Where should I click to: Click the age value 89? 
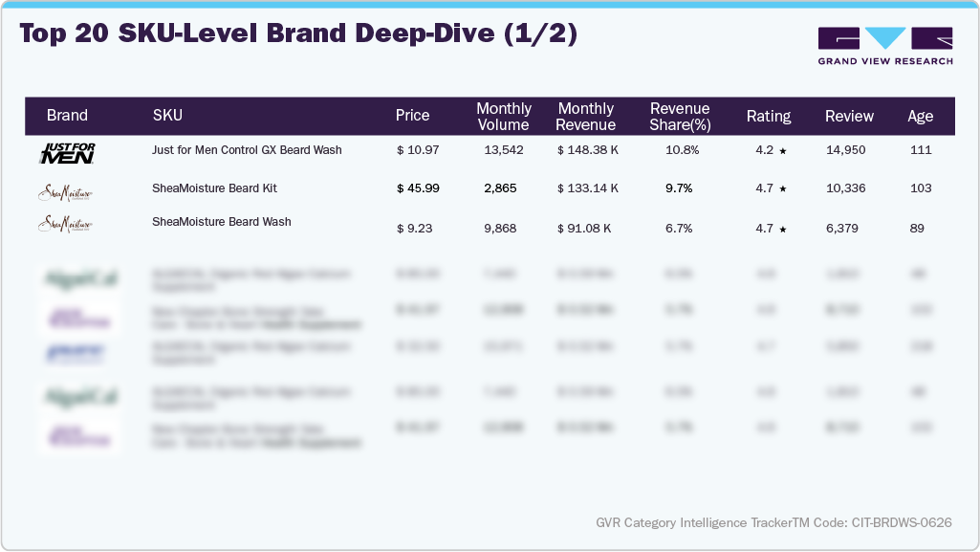pos(917,229)
